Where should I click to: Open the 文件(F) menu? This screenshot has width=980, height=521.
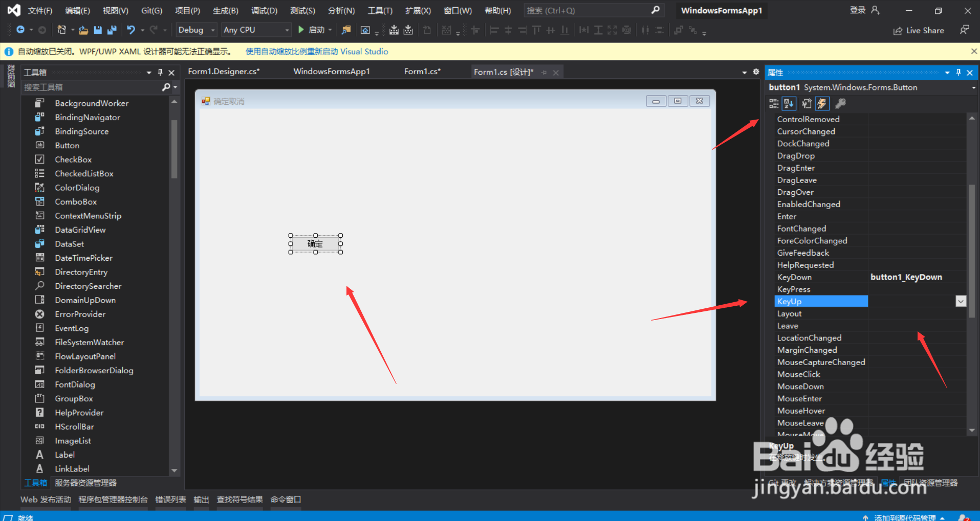click(x=40, y=10)
